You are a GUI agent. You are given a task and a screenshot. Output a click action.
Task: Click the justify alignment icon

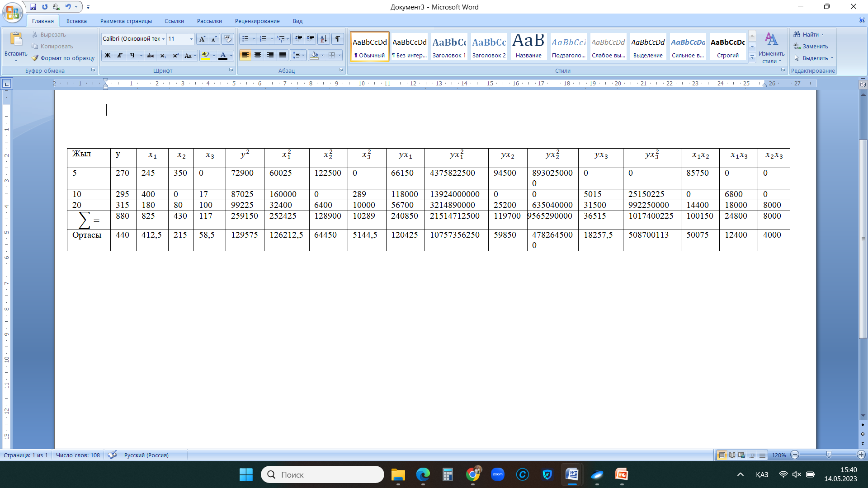tap(283, 55)
